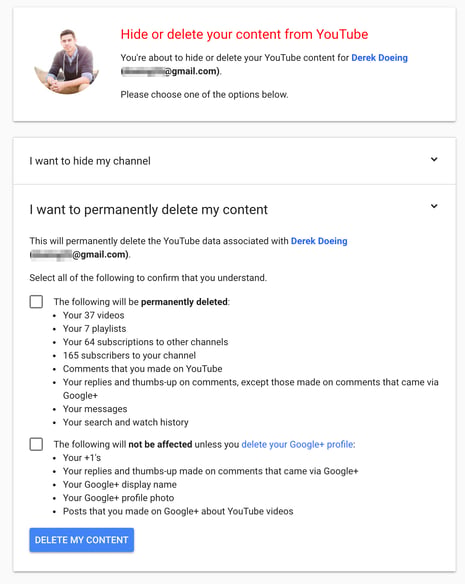
Task: Click 'The following will be permanently deleted' label
Action: (142, 302)
